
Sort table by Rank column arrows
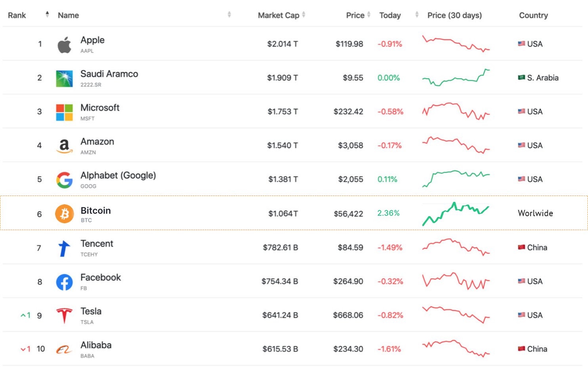click(x=48, y=15)
